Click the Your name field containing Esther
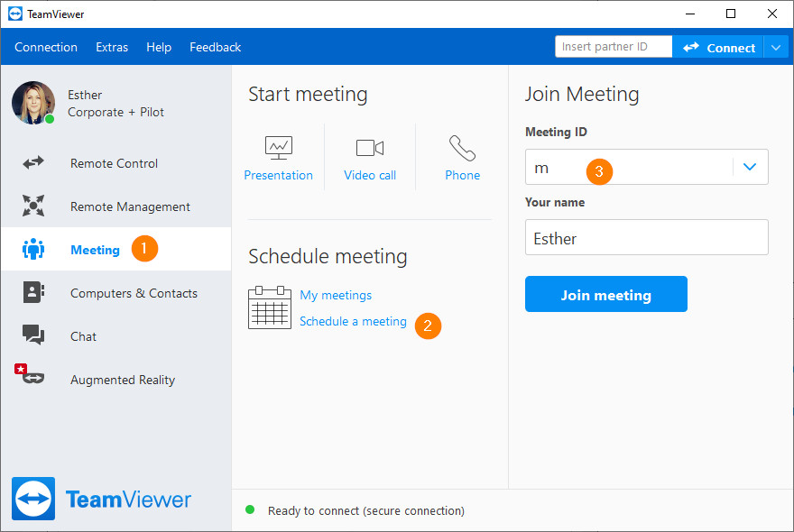Screen dimensions: 794x532 click(647, 237)
